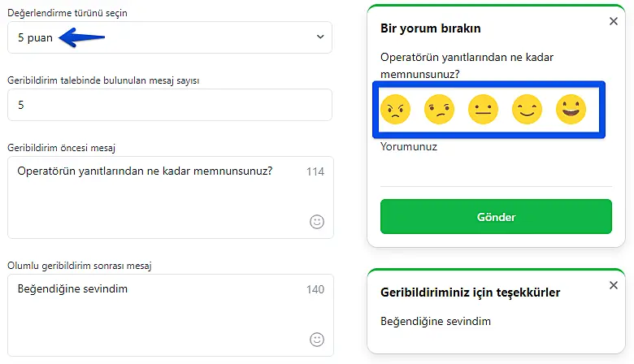Focus the message count field showing 5
634x364 pixels.
point(169,105)
